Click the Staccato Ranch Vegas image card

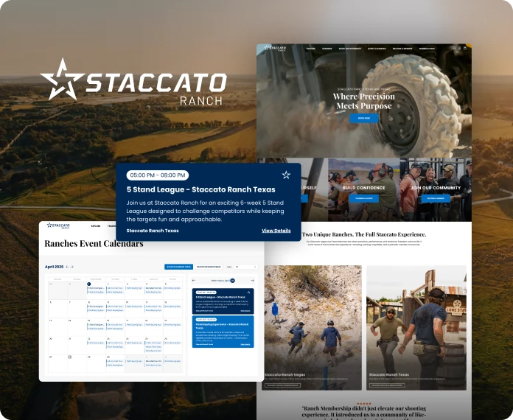point(313,327)
